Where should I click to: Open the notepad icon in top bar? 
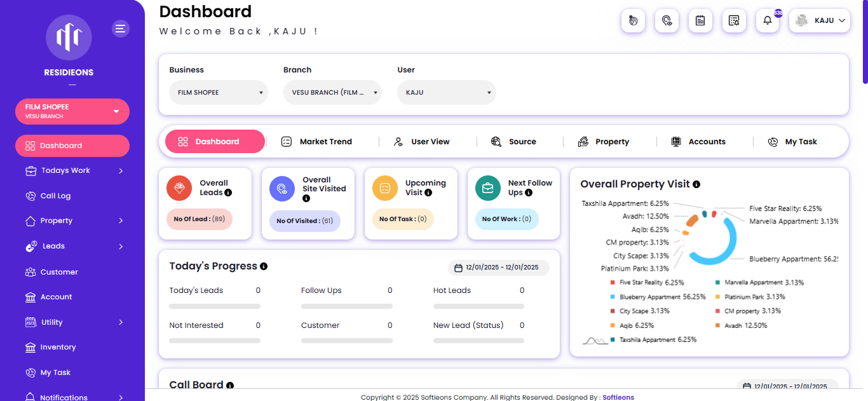point(700,20)
